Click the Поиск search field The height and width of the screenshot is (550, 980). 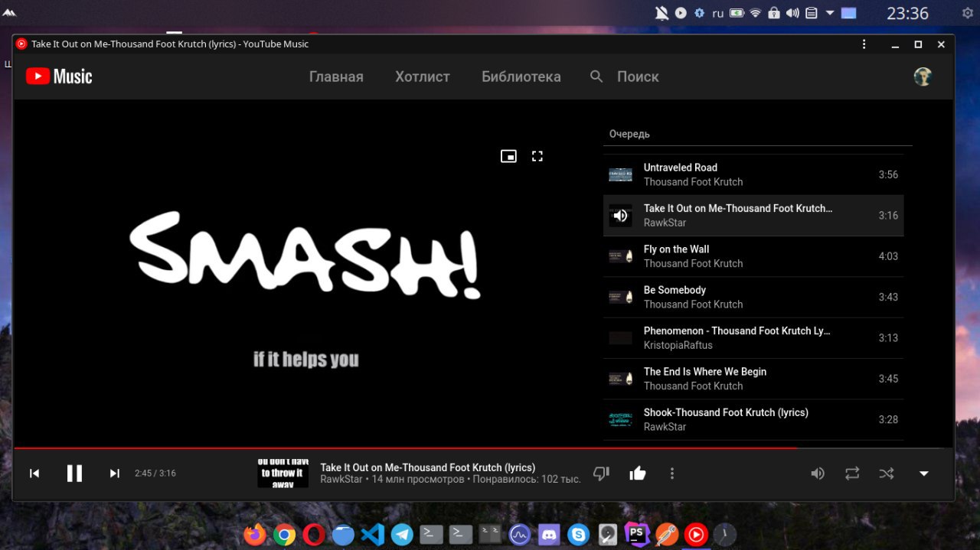click(638, 76)
